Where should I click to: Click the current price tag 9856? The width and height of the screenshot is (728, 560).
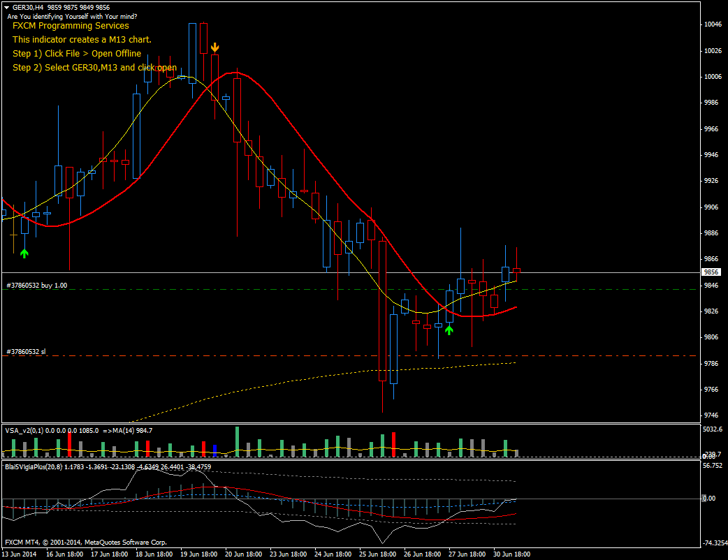click(x=711, y=272)
